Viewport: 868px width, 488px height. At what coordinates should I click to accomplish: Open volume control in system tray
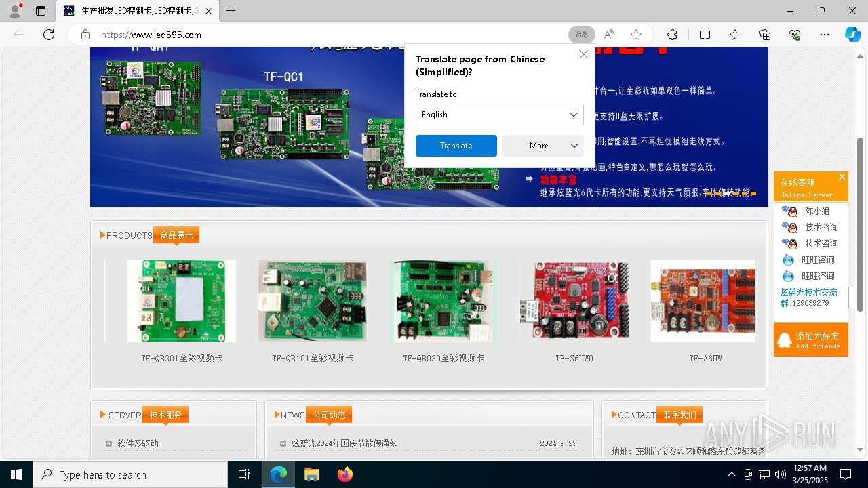tap(780, 474)
